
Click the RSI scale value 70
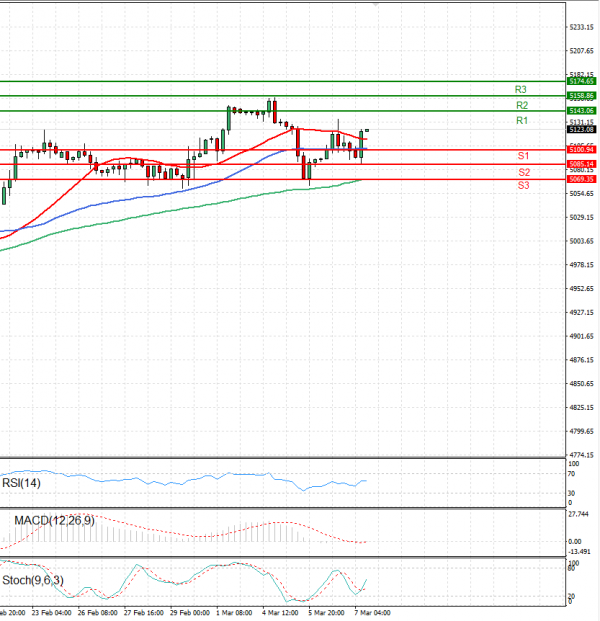click(x=571, y=474)
